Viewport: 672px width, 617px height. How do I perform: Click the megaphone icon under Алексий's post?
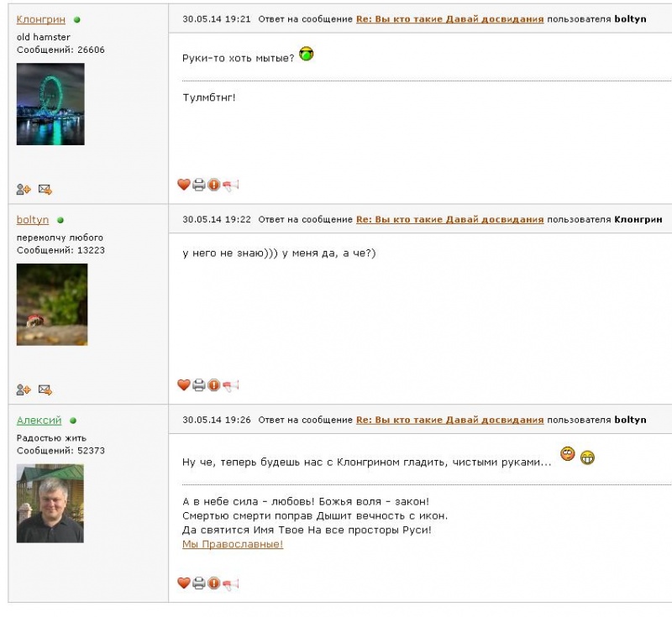[x=230, y=583]
